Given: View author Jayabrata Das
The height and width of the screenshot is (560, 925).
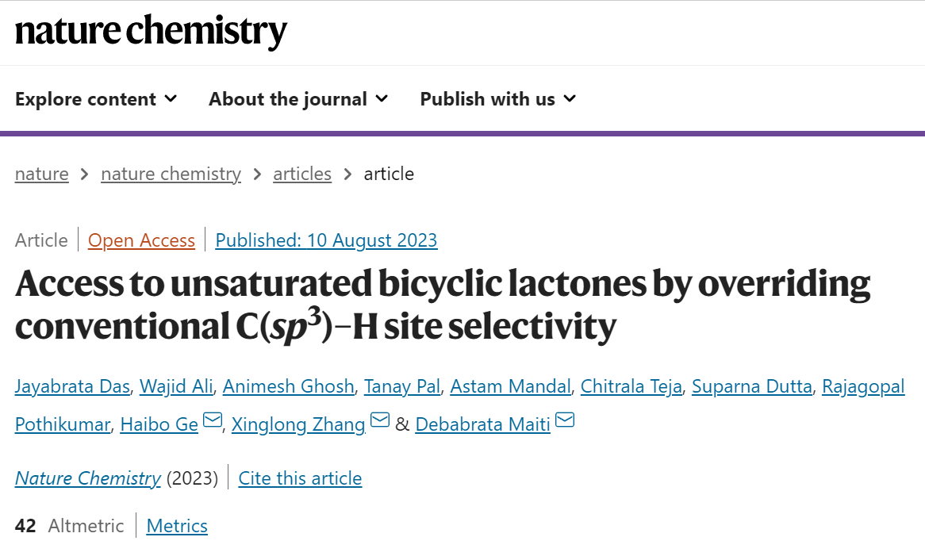Looking at the screenshot, I should click(72, 386).
